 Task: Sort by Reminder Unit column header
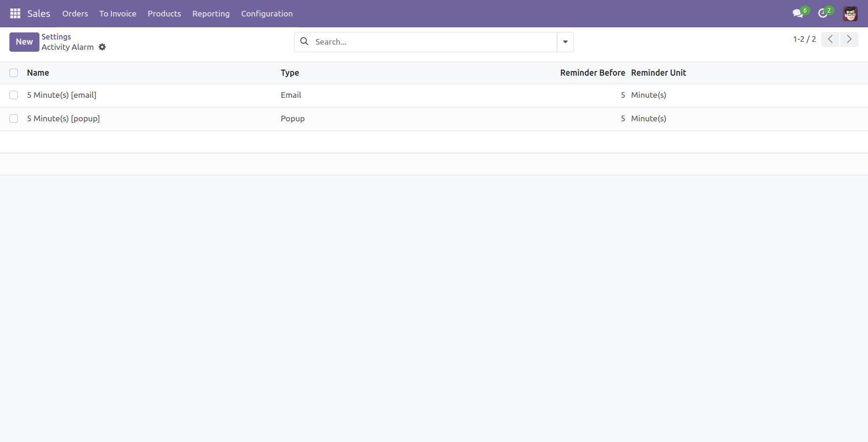tap(659, 73)
